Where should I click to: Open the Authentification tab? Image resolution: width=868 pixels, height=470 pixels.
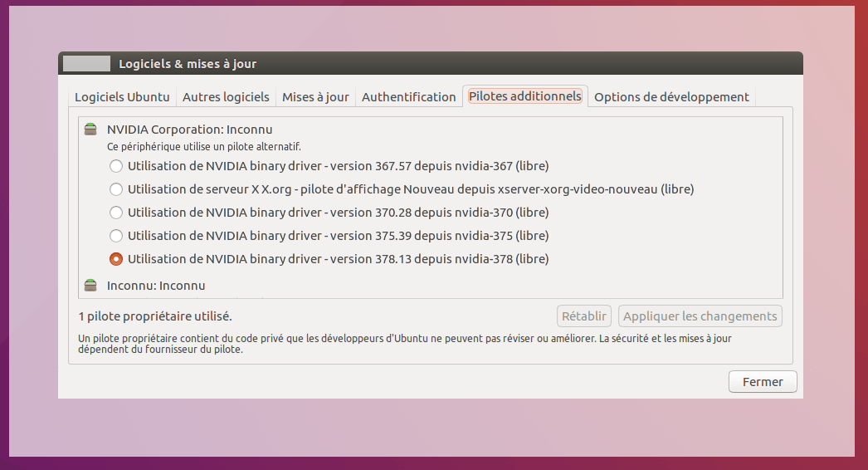click(408, 97)
